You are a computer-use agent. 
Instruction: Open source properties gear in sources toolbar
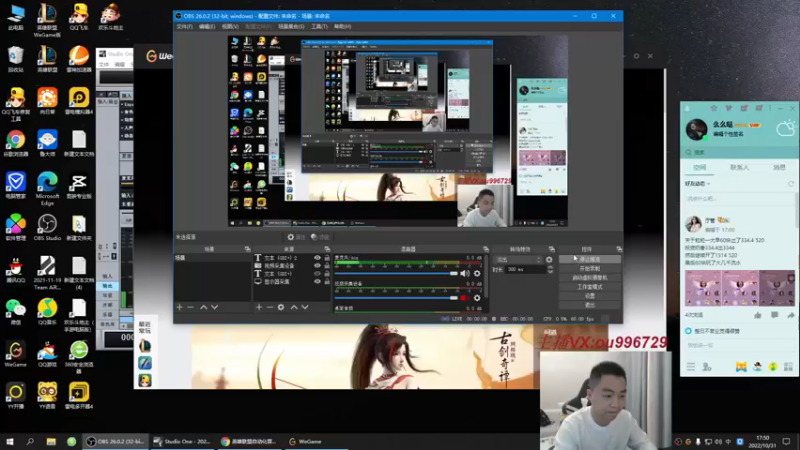(281, 307)
